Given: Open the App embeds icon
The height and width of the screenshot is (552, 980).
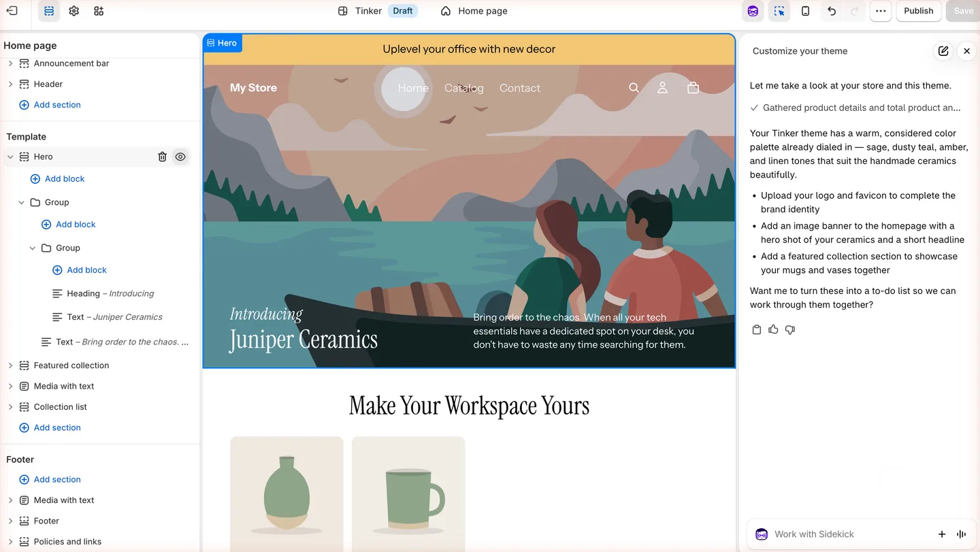Looking at the screenshot, I should (x=99, y=11).
